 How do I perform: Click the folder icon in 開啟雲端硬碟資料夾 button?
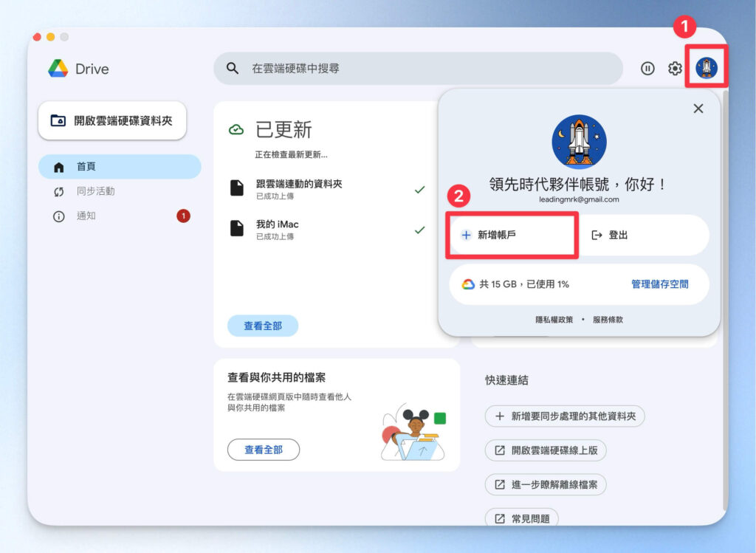(x=58, y=120)
